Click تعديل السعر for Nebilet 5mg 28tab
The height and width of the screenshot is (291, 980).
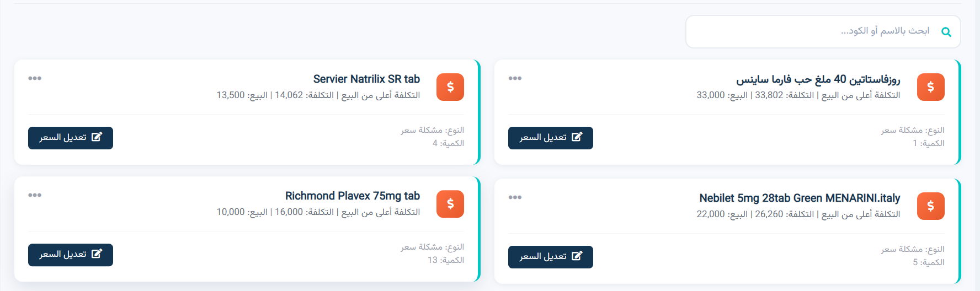(x=551, y=257)
